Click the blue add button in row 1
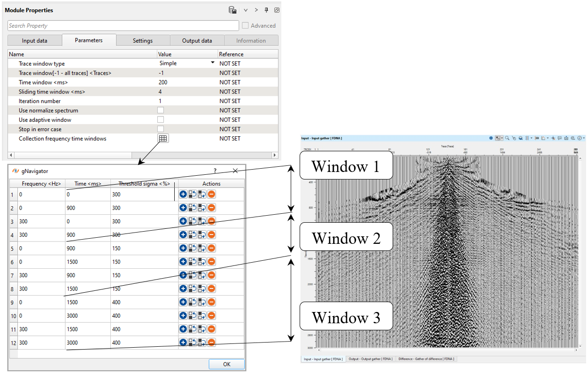Image resolution: width=588 pixels, height=374 pixels. (x=183, y=194)
